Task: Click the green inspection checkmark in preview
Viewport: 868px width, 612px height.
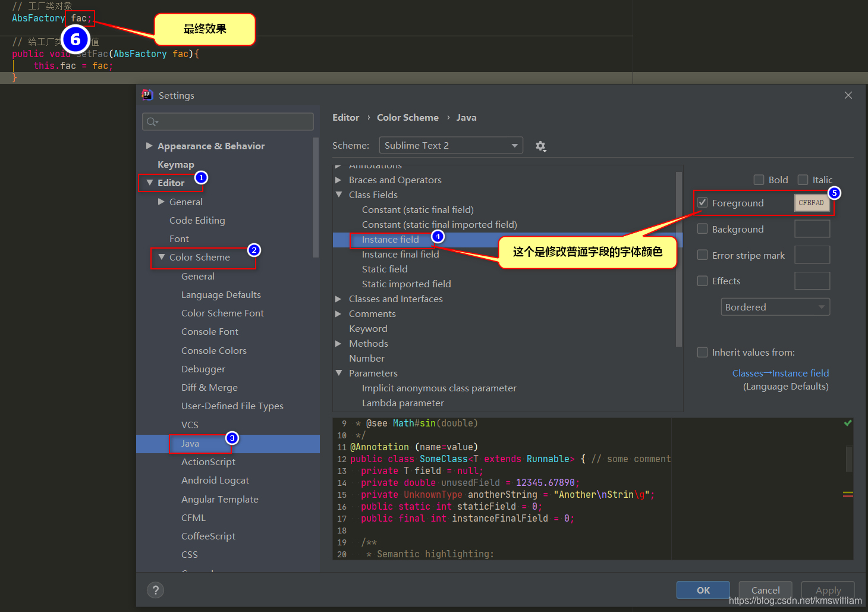Action: [x=848, y=423]
